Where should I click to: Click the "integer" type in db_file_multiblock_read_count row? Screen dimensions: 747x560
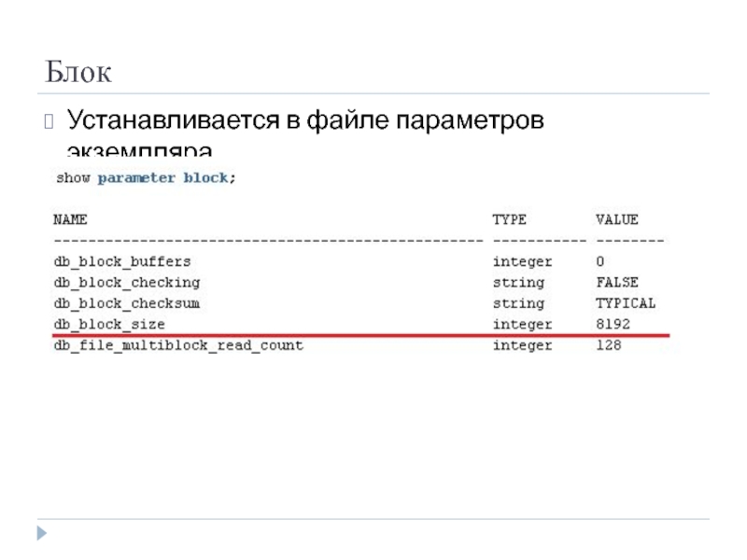tap(522, 345)
